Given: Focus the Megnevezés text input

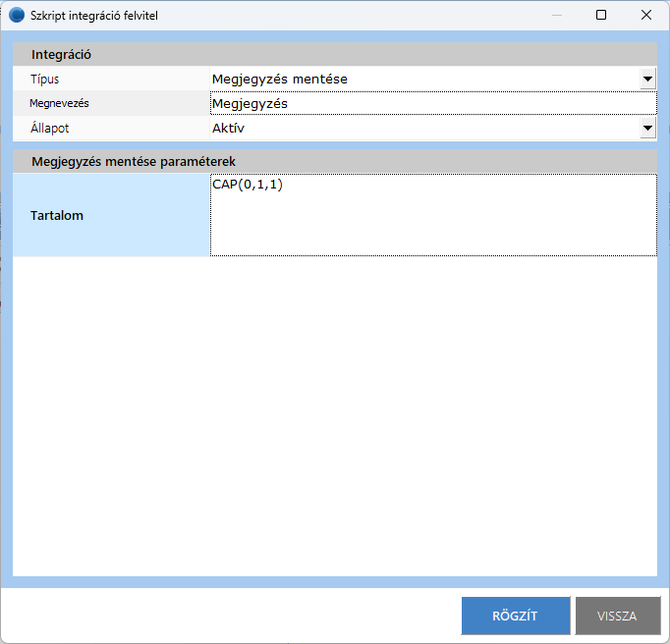Looking at the screenshot, I should (x=432, y=104).
